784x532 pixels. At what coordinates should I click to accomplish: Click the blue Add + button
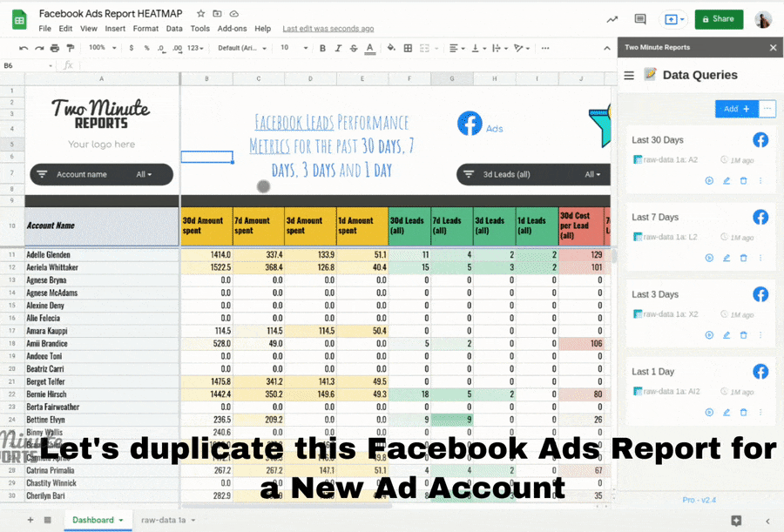coord(736,109)
